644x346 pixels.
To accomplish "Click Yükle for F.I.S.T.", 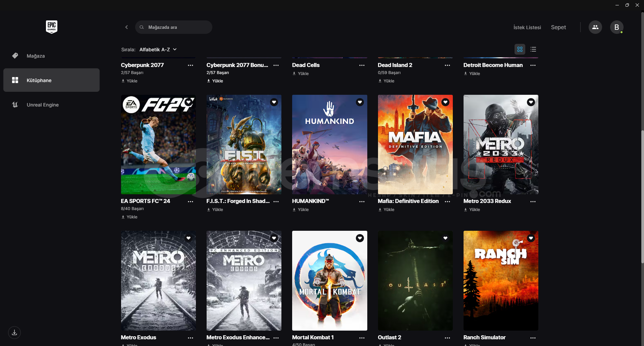I will coord(215,210).
